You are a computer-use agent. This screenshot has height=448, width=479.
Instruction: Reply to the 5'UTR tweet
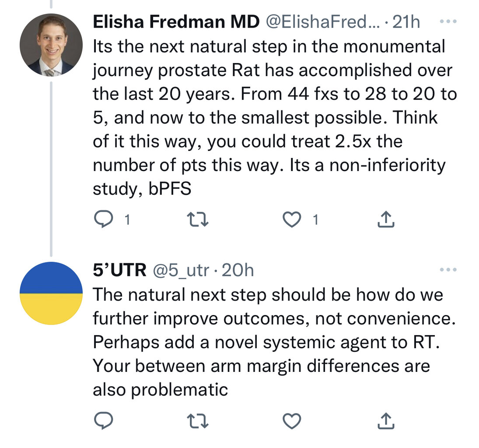coord(103,420)
